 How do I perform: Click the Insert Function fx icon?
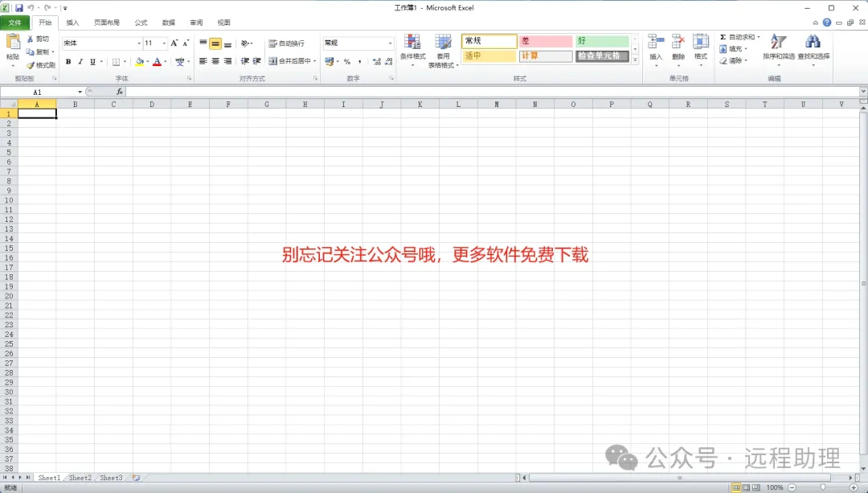pos(120,92)
